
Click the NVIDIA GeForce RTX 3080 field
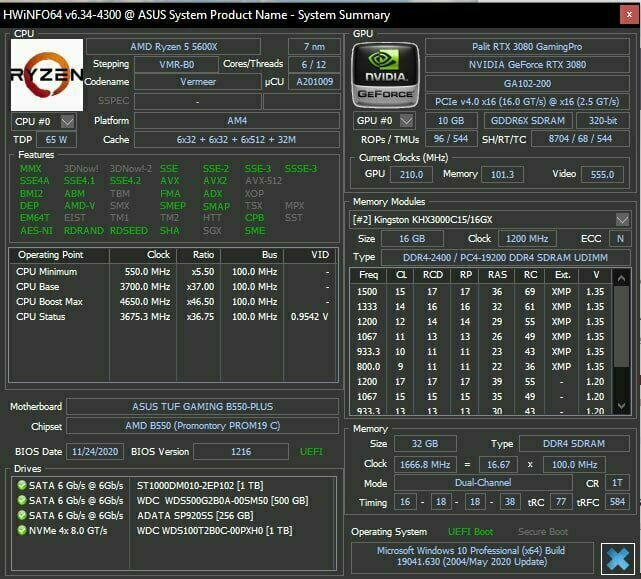[527, 65]
